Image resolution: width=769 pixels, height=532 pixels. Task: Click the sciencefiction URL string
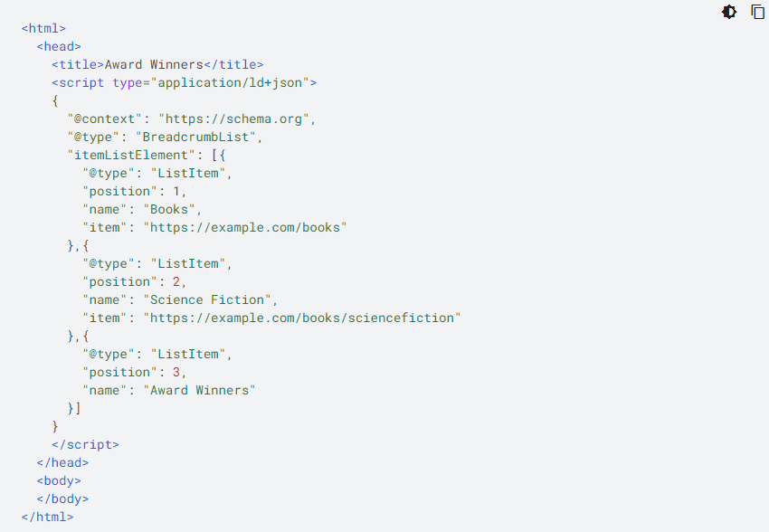[302, 318]
